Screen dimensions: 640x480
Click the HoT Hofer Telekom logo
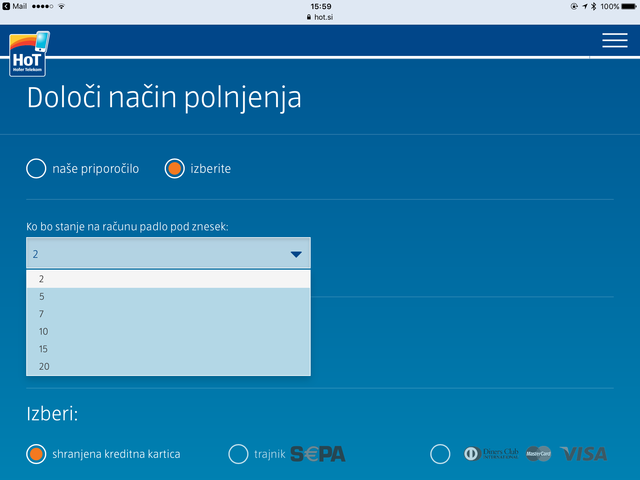(29, 53)
